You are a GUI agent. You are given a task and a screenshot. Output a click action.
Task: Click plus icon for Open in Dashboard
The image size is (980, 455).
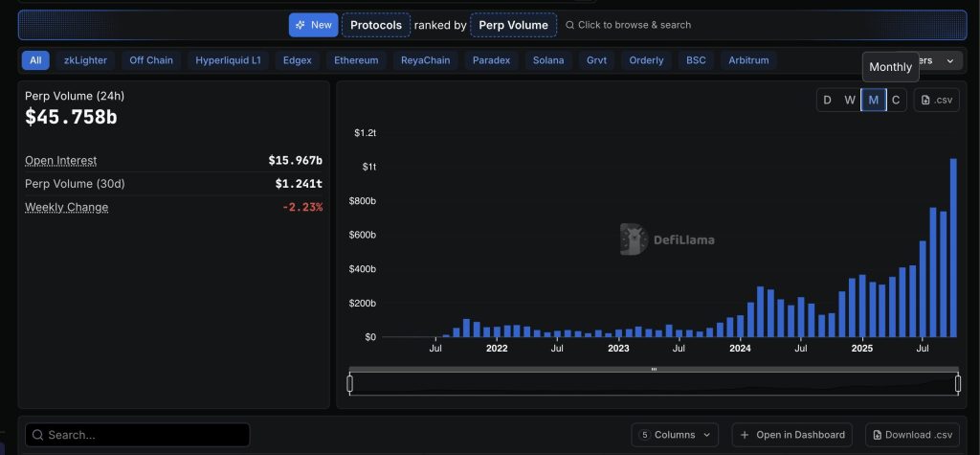[744, 435]
